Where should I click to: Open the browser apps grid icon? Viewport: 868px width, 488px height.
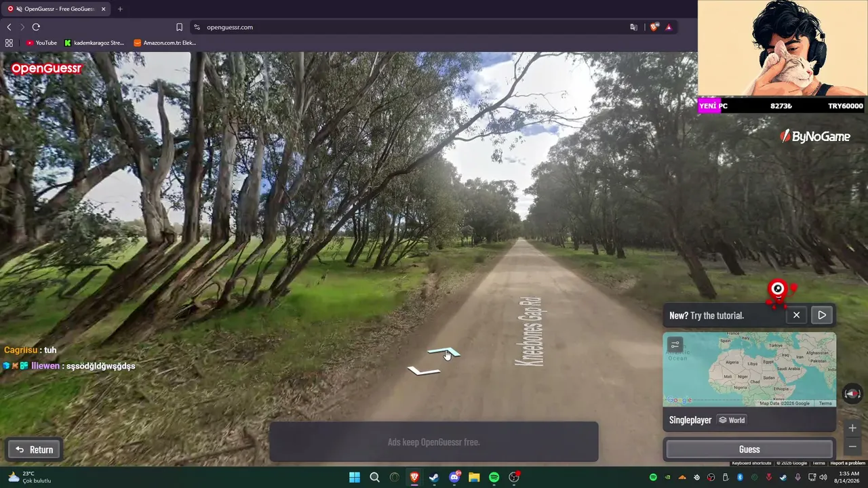9,43
